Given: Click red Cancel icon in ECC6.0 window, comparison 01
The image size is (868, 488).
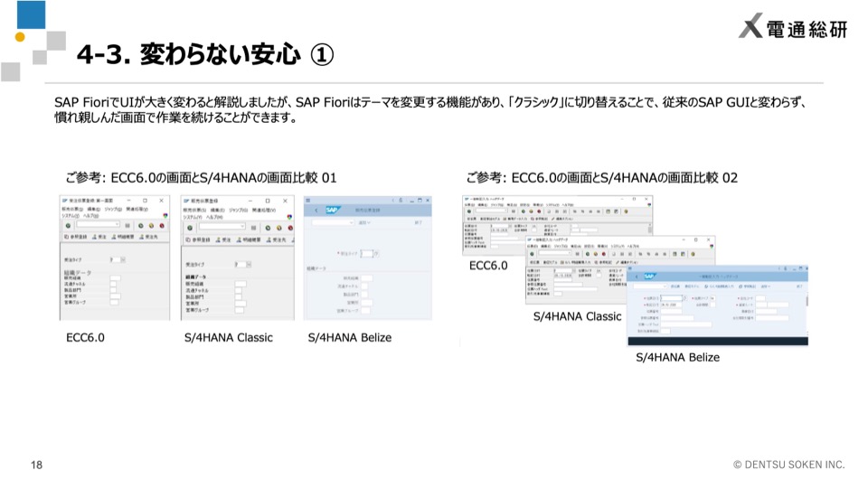Looking at the screenshot, I should pyautogui.click(x=162, y=226).
